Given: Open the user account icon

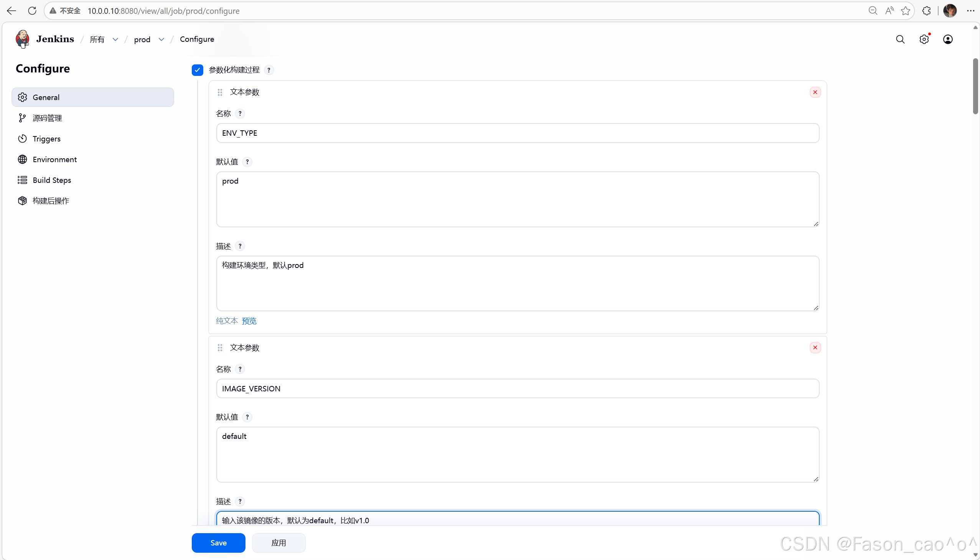Looking at the screenshot, I should click(x=948, y=39).
